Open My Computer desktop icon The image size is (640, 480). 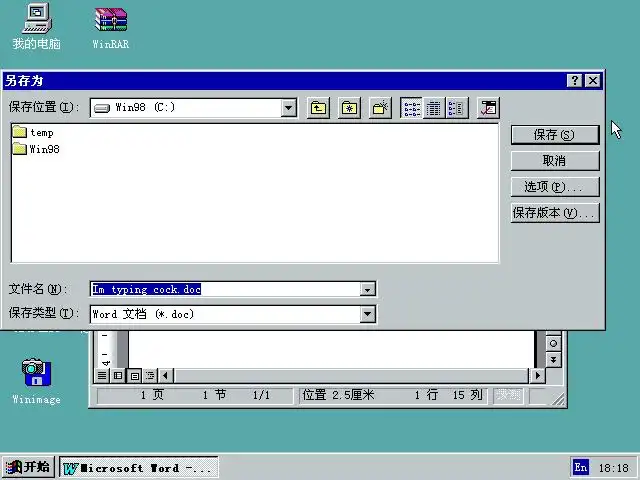(37, 26)
